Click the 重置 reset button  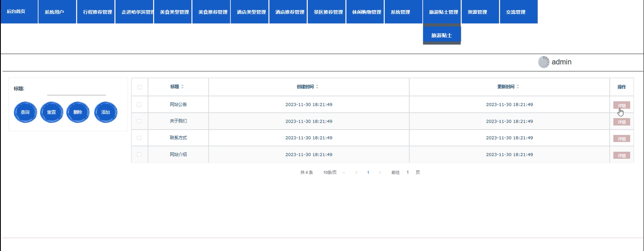51,112
